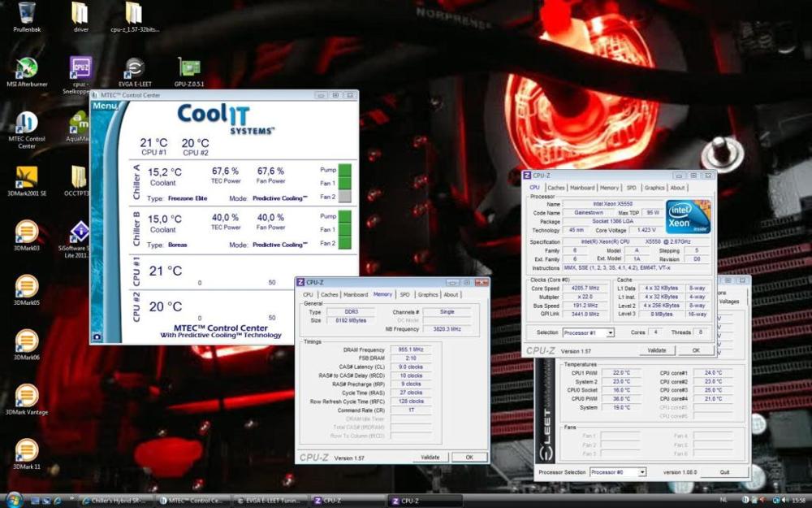Viewport: 812px width, 508px height.
Task: Click the 15:58 taskbar clock
Action: (798, 500)
